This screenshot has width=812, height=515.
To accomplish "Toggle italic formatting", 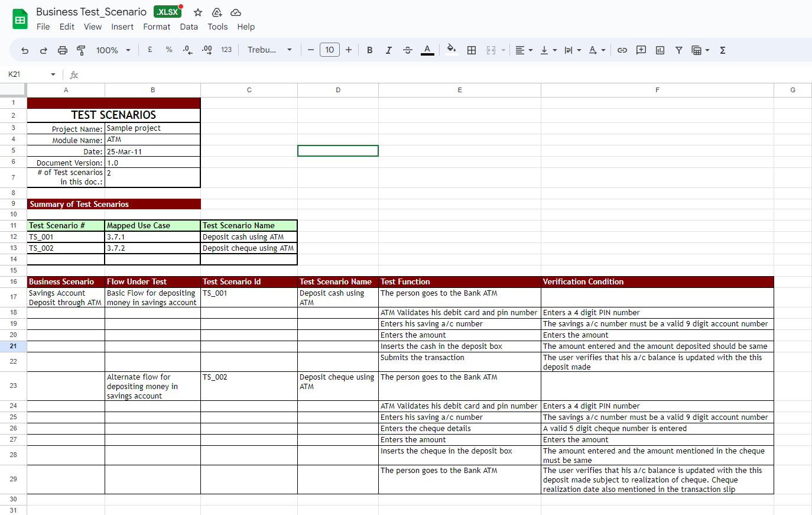I will 389,50.
